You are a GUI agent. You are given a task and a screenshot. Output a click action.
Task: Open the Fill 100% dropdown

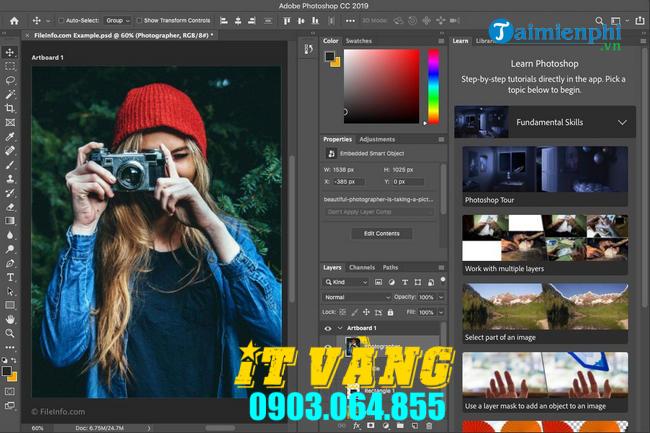tap(441, 312)
